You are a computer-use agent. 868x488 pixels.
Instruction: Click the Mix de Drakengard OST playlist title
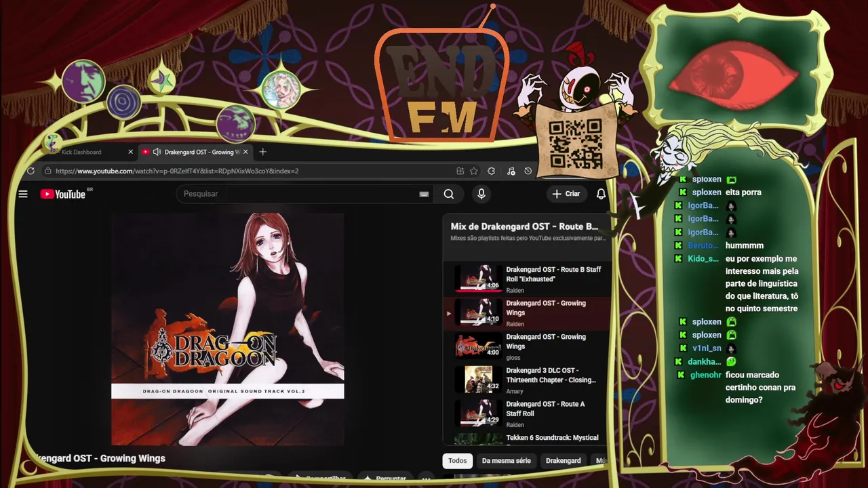(524, 226)
